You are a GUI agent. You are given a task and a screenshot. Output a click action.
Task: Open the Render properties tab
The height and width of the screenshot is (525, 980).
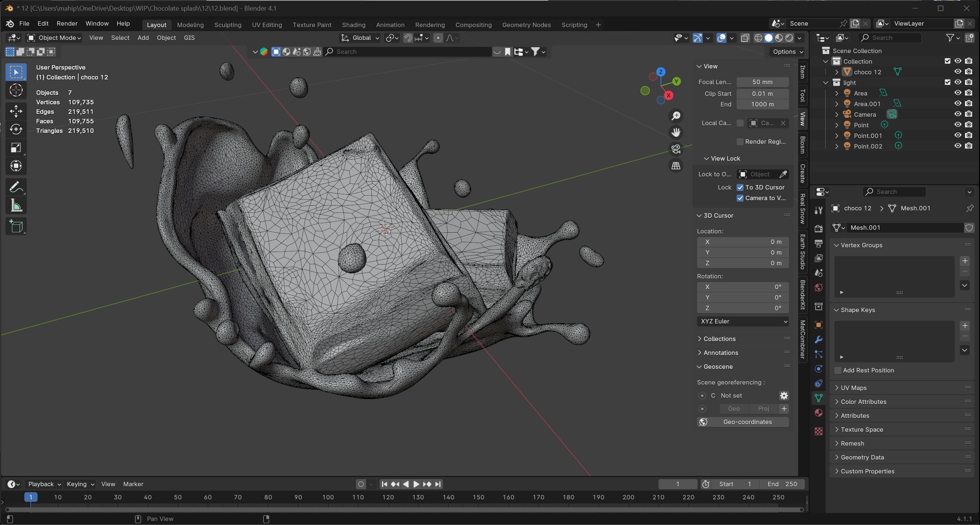[x=819, y=229]
